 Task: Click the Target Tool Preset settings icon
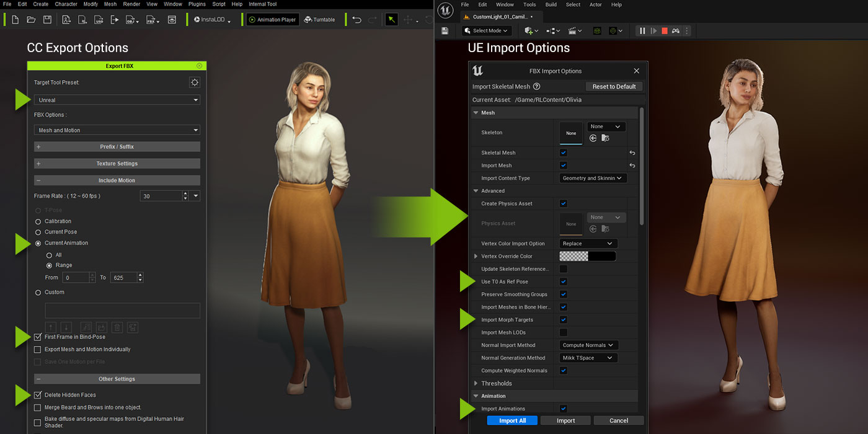[195, 82]
